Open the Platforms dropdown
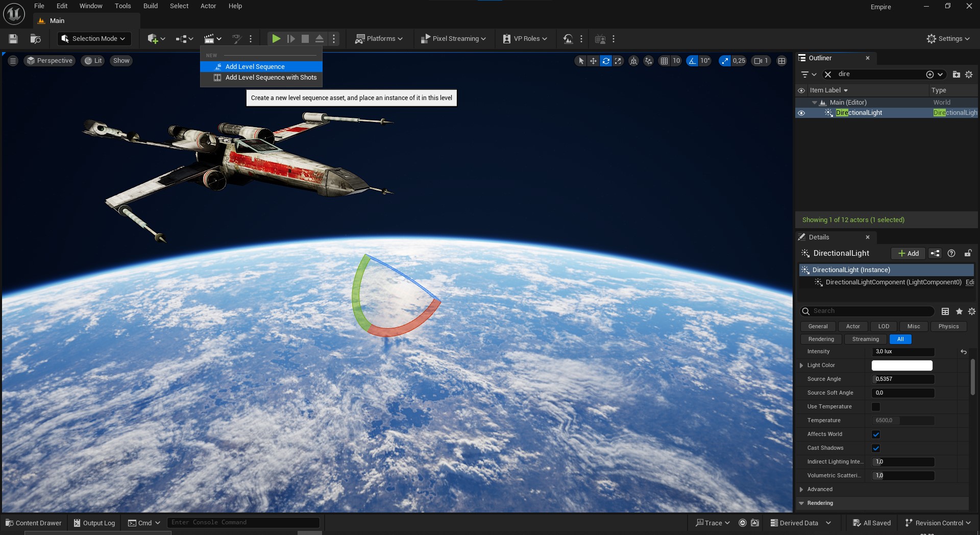Image resolution: width=980 pixels, height=535 pixels. coord(379,39)
